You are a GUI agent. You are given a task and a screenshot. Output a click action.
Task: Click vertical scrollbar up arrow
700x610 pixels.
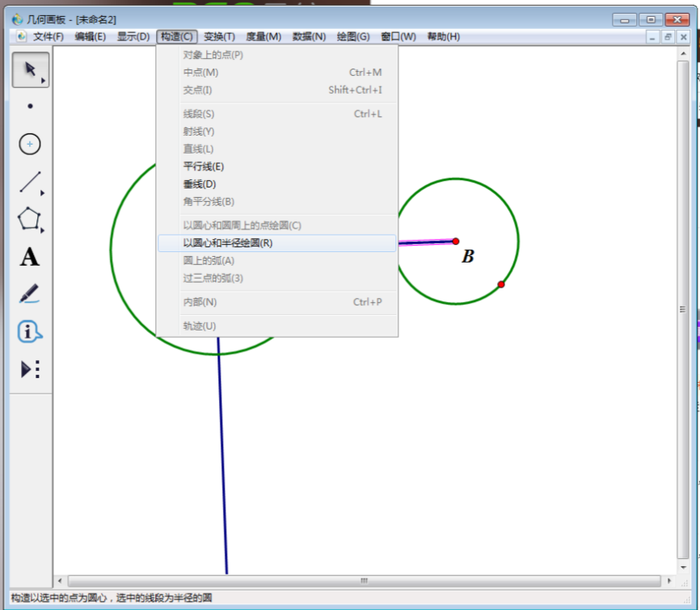point(683,53)
